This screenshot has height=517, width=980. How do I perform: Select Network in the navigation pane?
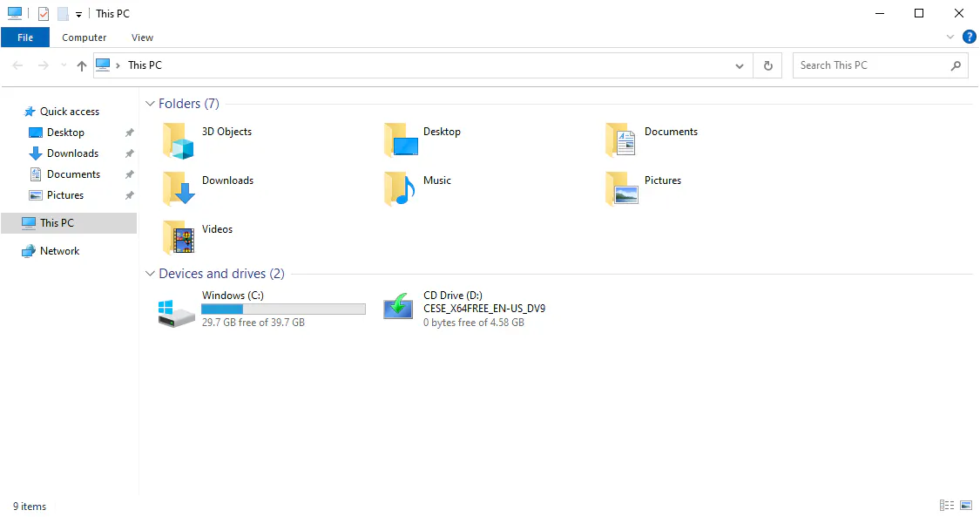coord(59,251)
